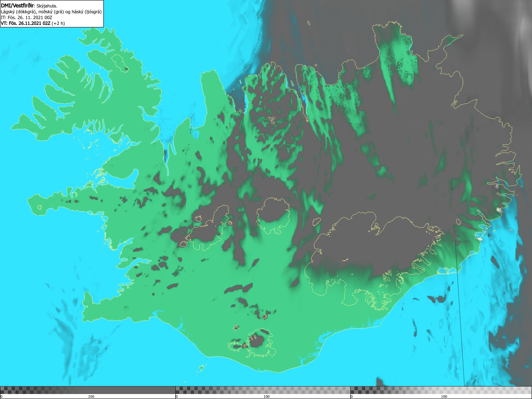
Task: Click the 'VT: Fös. 26.11.2021 02Z (+2 h)' line
Action: [x=33, y=23]
